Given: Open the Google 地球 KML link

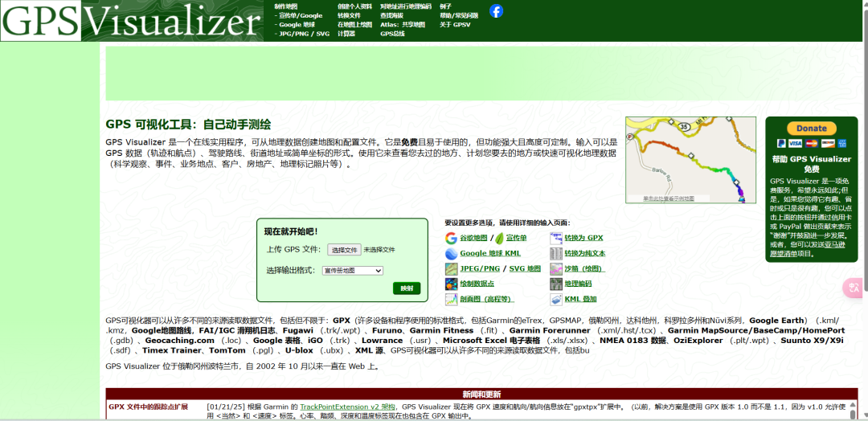Looking at the screenshot, I should pyautogui.click(x=490, y=254).
